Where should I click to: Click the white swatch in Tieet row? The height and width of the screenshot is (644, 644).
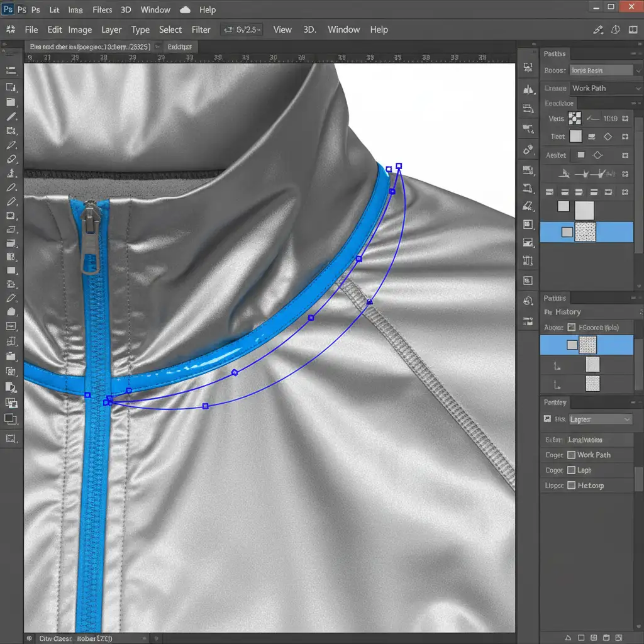575,136
